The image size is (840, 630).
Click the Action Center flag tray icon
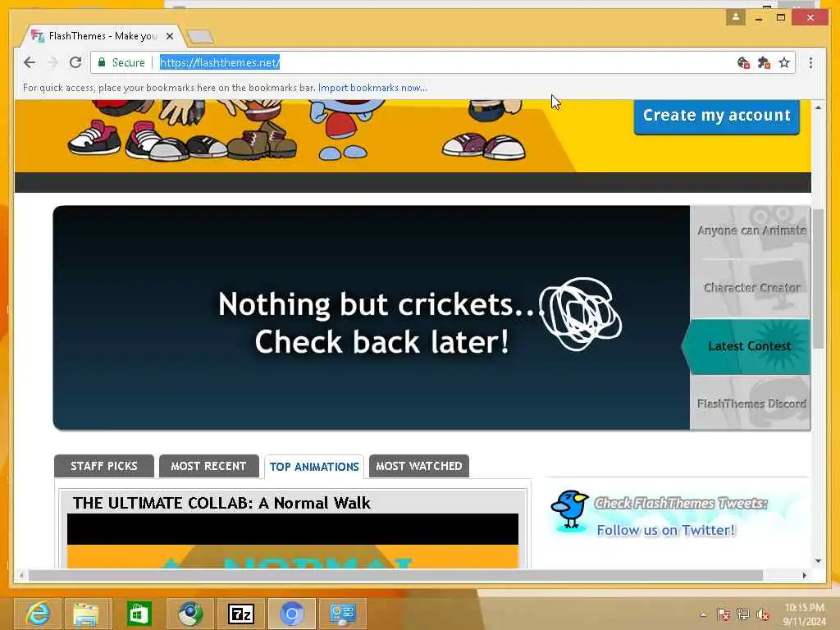click(723, 614)
